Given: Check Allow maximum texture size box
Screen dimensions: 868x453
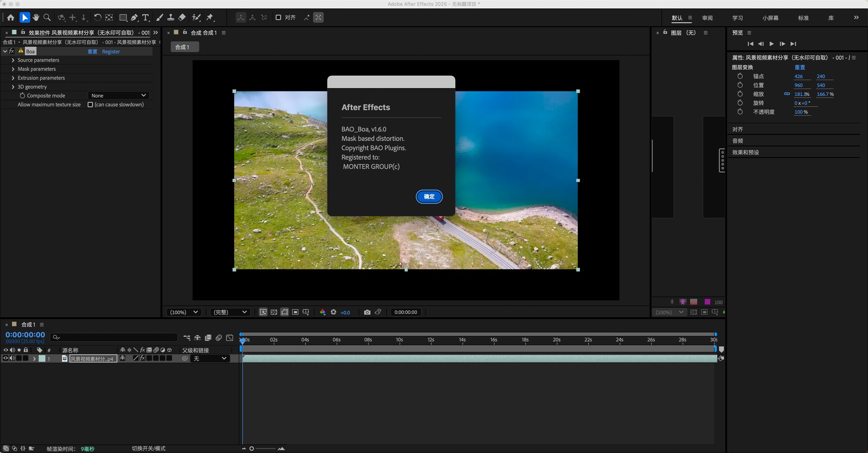Looking at the screenshot, I should tap(90, 105).
